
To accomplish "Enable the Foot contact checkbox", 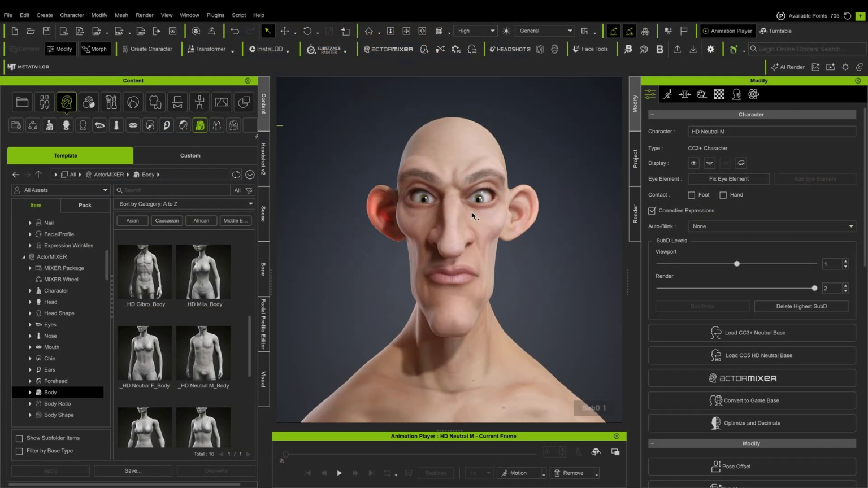I will 691,195.
